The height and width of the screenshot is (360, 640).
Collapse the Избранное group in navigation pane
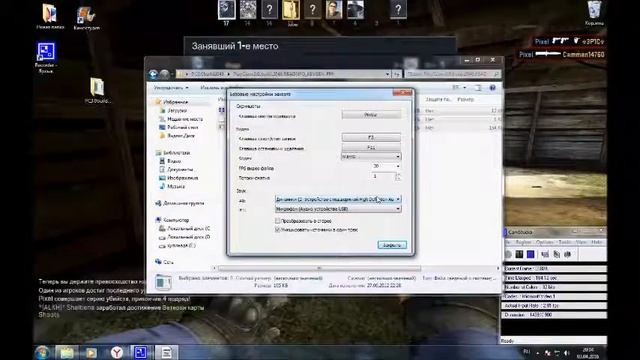point(171,102)
